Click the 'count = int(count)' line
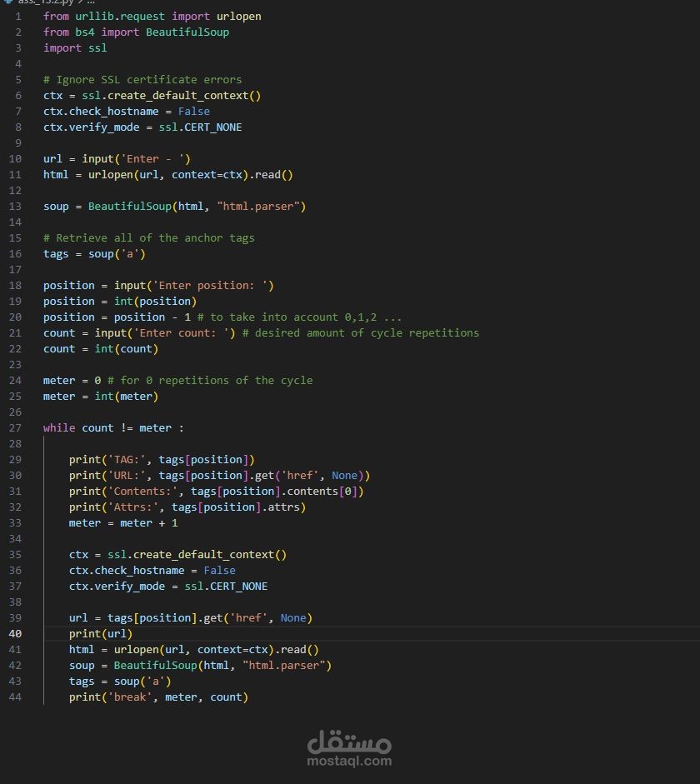Screen dimensions: 700x784 click(x=101, y=349)
